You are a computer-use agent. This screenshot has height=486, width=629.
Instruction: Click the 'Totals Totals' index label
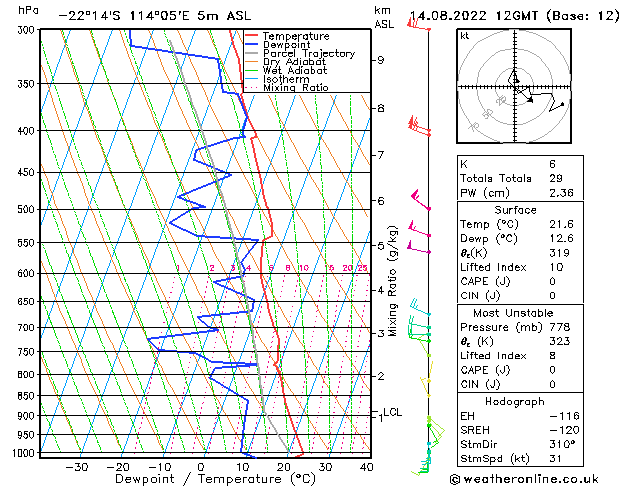pos(496,178)
